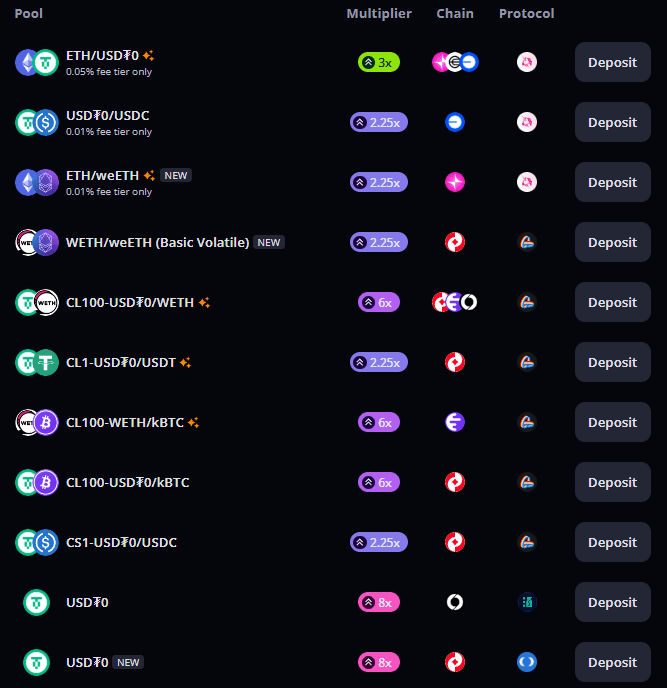
Task: Deposit into the ETH/USD₮0 pool
Action: pyautogui.click(x=613, y=62)
